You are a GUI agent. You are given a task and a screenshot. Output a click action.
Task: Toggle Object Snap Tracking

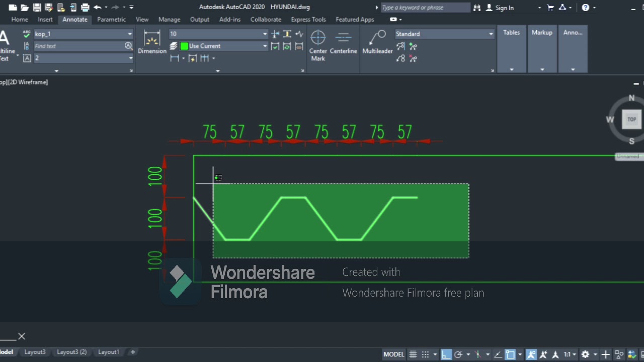tap(497, 354)
